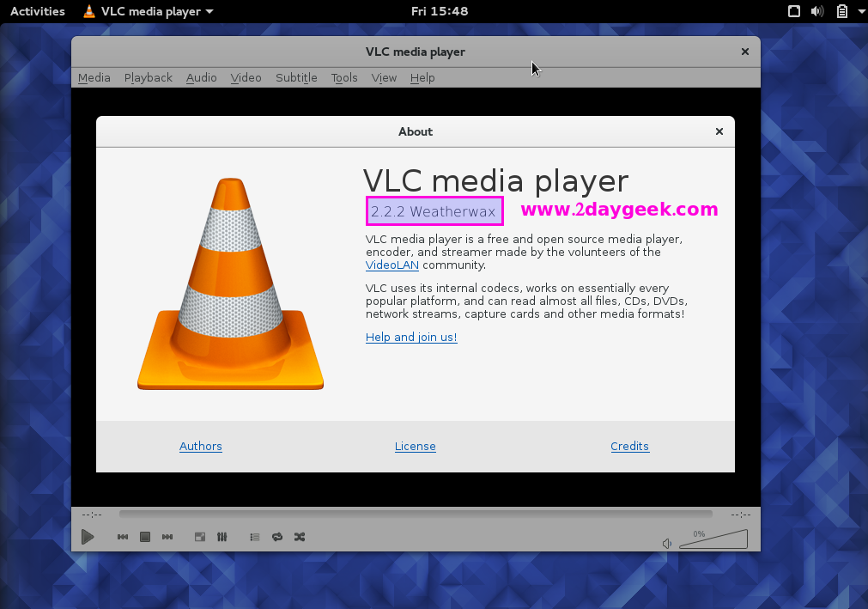Open the Help menu
The width and height of the screenshot is (868, 609).
tap(422, 78)
